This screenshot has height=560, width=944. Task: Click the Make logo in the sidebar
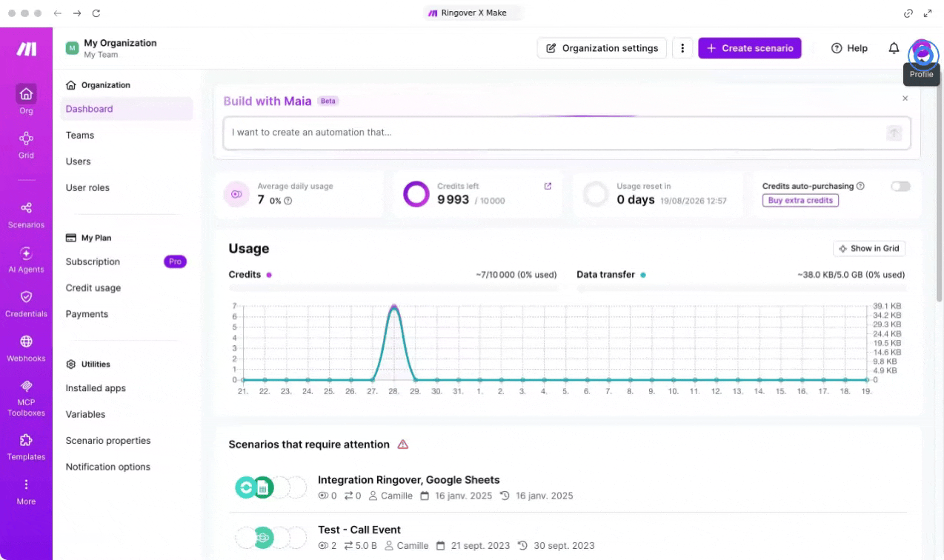point(26,49)
